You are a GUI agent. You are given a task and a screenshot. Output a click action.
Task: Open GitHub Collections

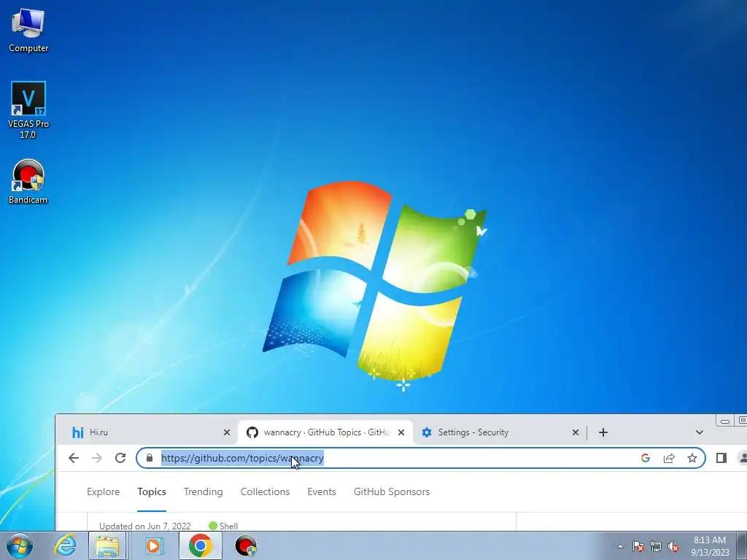click(265, 492)
